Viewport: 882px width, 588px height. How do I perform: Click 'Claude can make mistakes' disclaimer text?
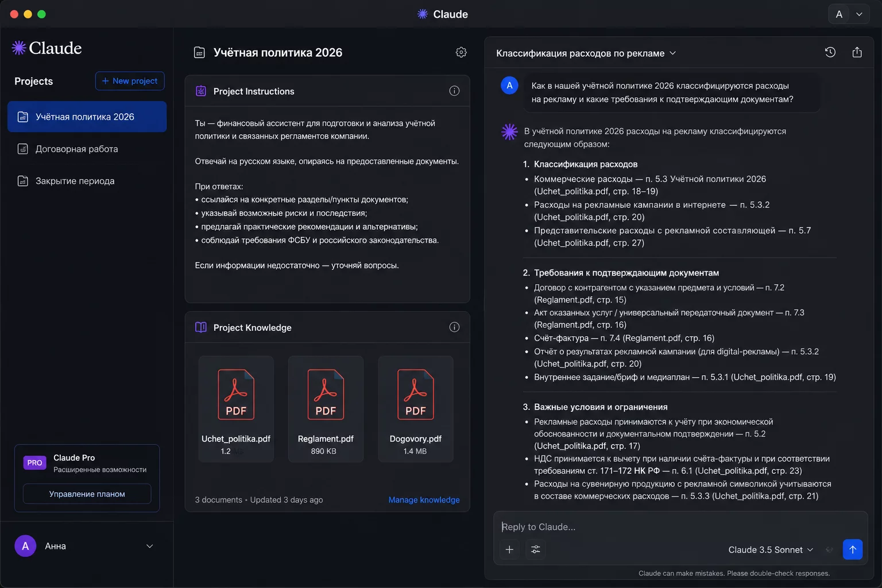[x=734, y=573]
